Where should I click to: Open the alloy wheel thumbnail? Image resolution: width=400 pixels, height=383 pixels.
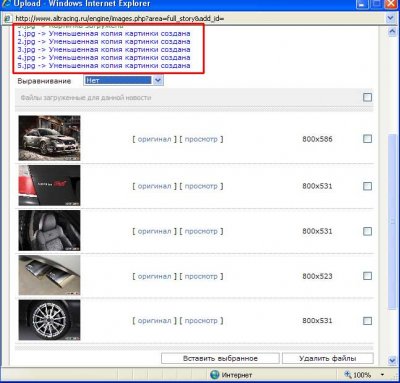[x=49, y=320]
